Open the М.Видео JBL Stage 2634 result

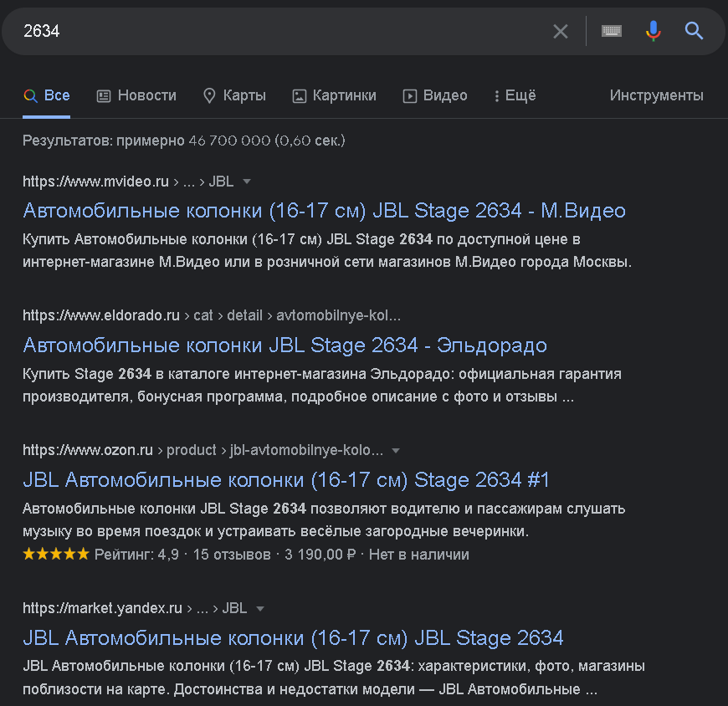coord(324,211)
